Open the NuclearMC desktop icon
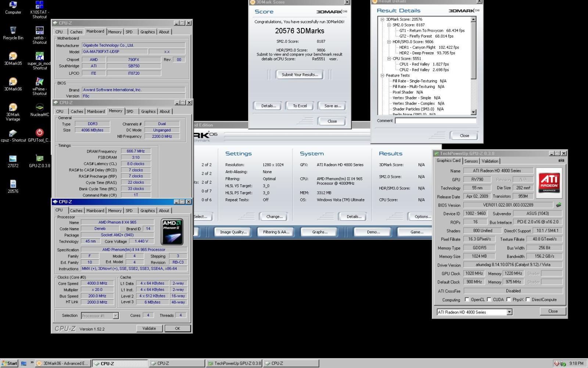 (x=39, y=110)
